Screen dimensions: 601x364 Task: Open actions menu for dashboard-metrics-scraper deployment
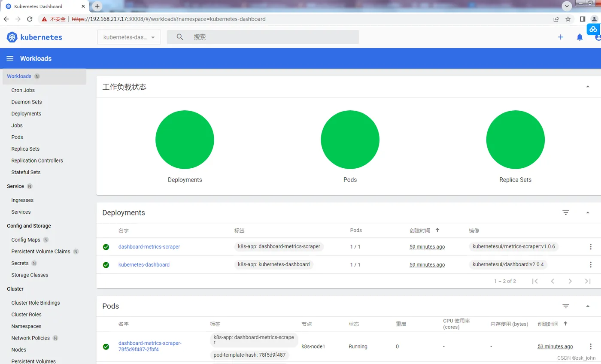pos(591,247)
